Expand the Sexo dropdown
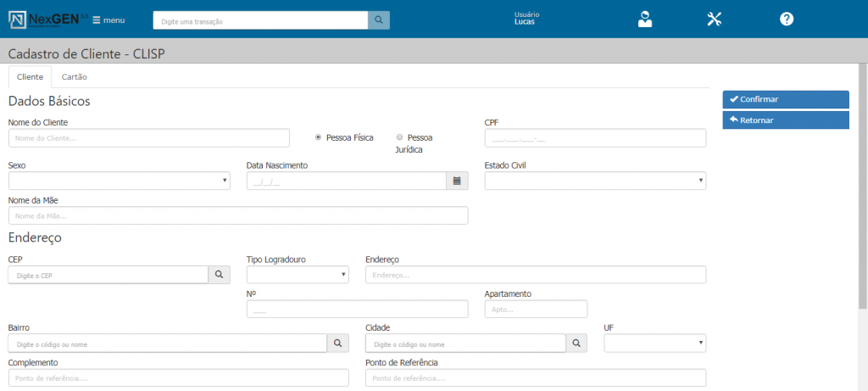Image resolution: width=868 pixels, height=391 pixels. (x=119, y=181)
